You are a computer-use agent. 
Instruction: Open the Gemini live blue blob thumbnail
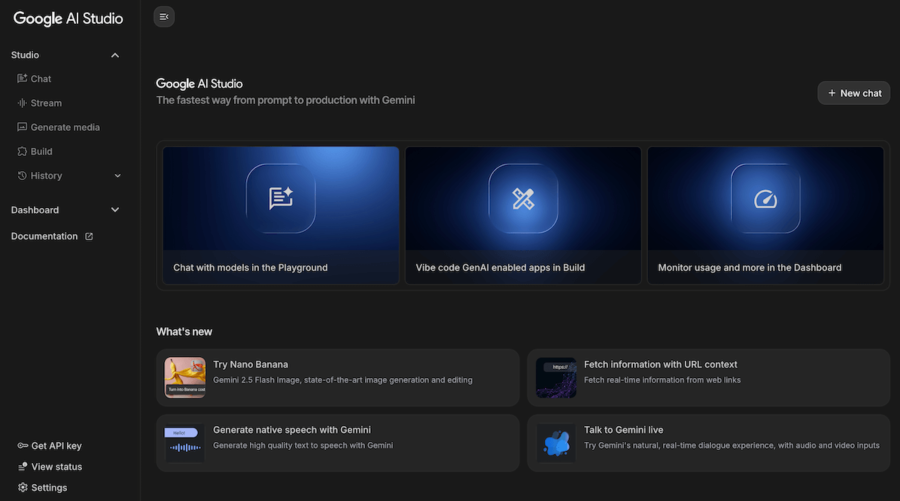(556, 443)
